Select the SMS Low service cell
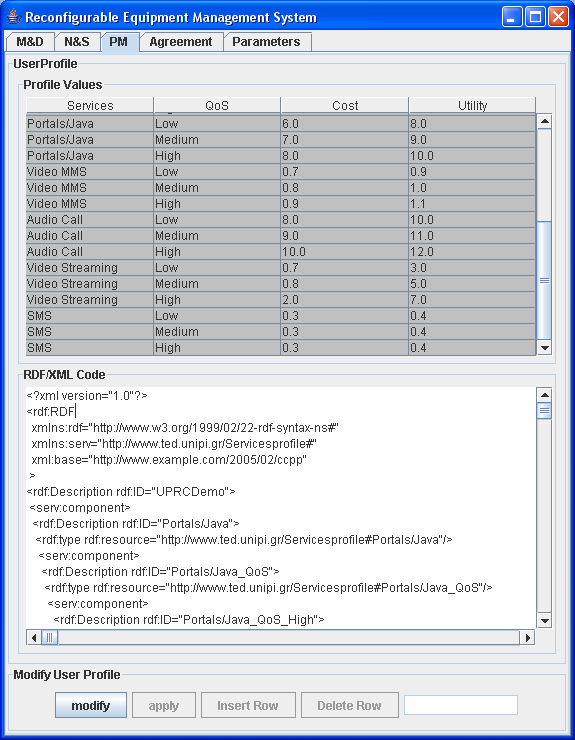This screenshot has width=575, height=740. 90,316
